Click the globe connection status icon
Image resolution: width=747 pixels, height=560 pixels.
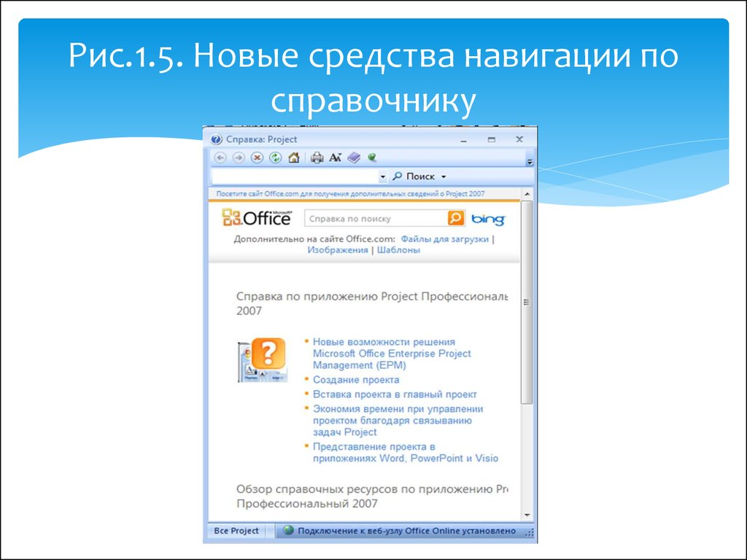coord(288,530)
